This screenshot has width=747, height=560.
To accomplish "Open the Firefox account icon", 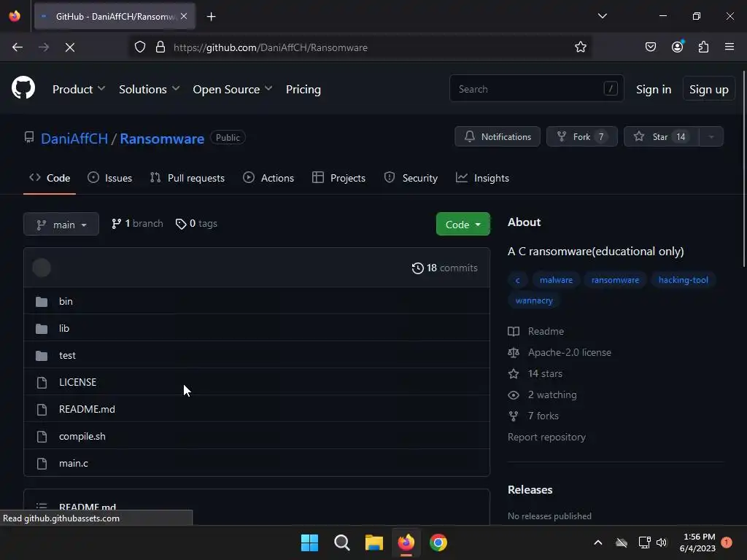I will [678, 47].
